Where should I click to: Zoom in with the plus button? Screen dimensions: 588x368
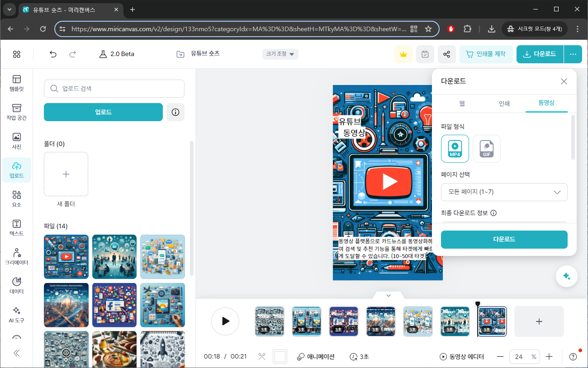coord(549,357)
